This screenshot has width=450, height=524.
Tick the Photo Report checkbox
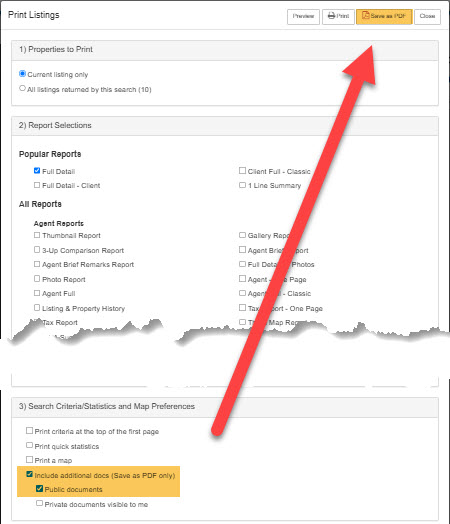(37, 279)
